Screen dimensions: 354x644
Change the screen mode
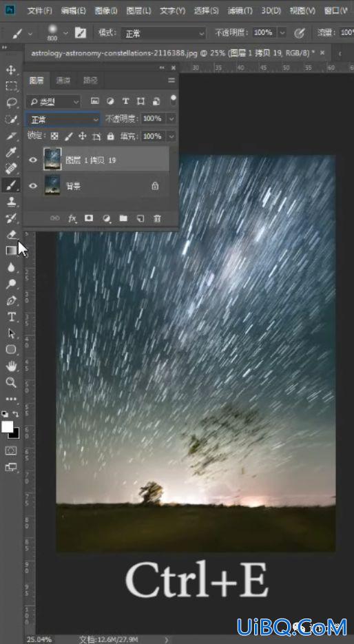coord(11,467)
